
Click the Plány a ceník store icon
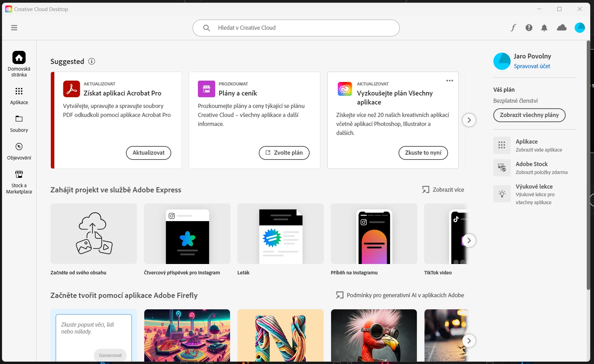click(x=207, y=89)
